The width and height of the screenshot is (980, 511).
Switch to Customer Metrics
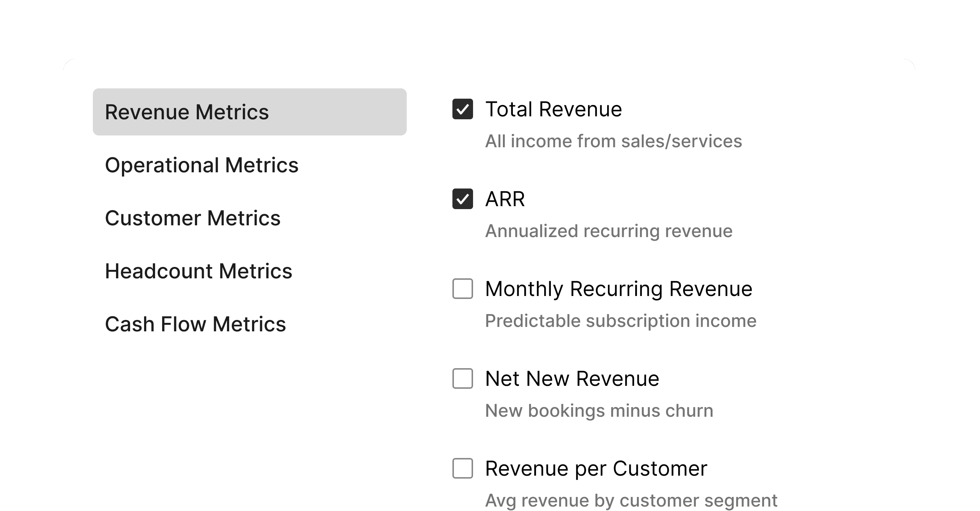(192, 218)
